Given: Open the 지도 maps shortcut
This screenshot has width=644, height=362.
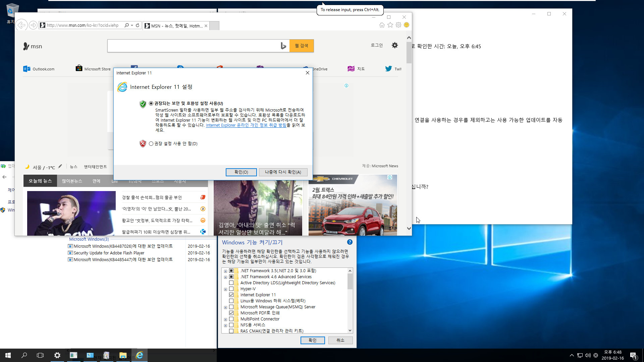Looking at the screenshot, I should click(x=356, y=69).
